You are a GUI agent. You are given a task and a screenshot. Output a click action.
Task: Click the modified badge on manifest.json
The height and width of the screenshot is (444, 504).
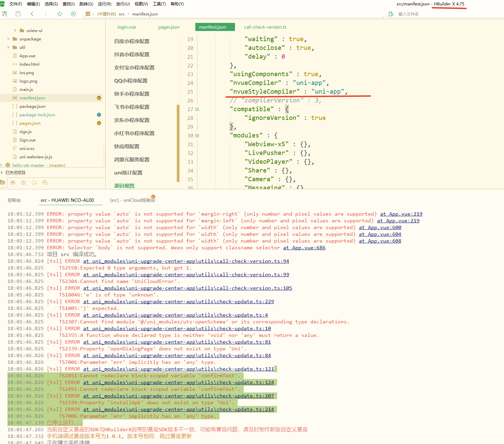point(99,98)
